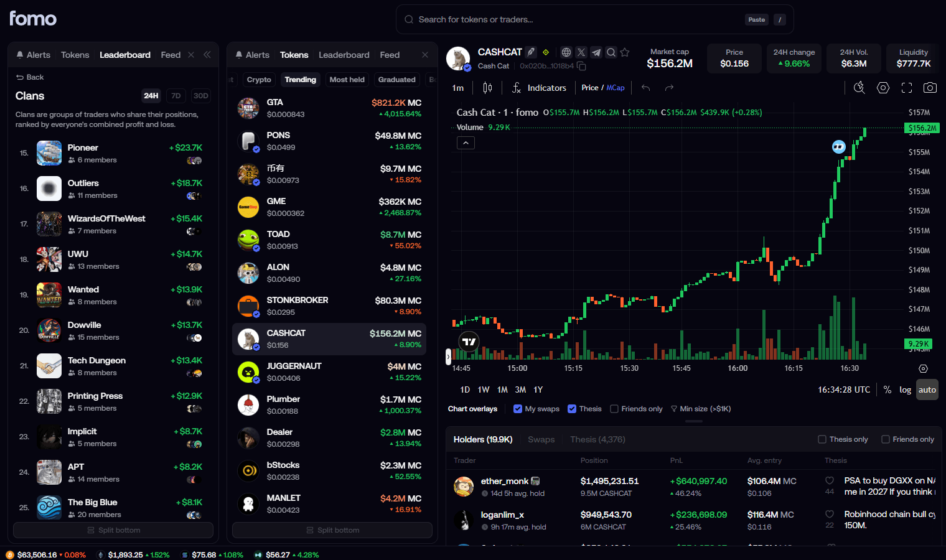This screenshot has height=560, width=946.
Task: Toggle log scale on chart
Action: coord(906,390)
